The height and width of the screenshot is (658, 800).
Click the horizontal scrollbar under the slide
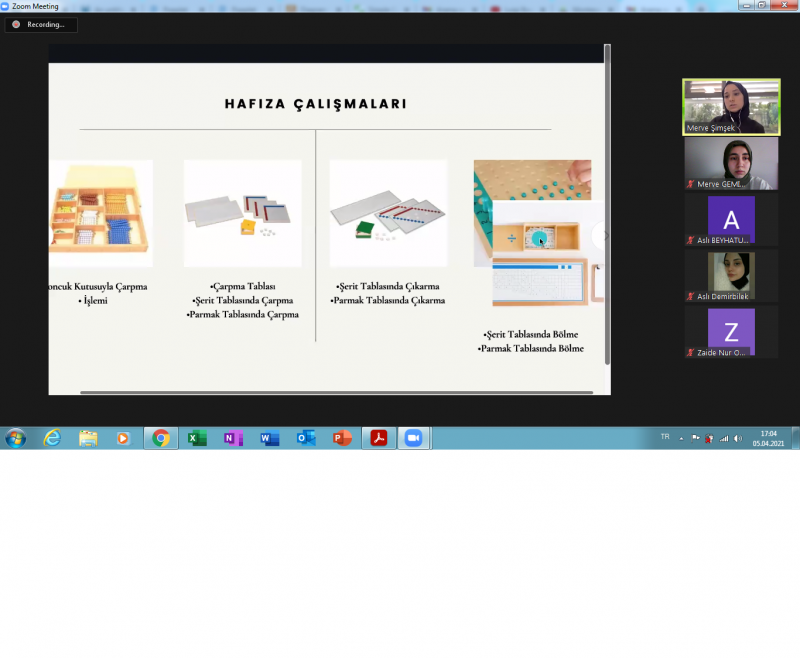pyautogui.click(x=330, y=392)
